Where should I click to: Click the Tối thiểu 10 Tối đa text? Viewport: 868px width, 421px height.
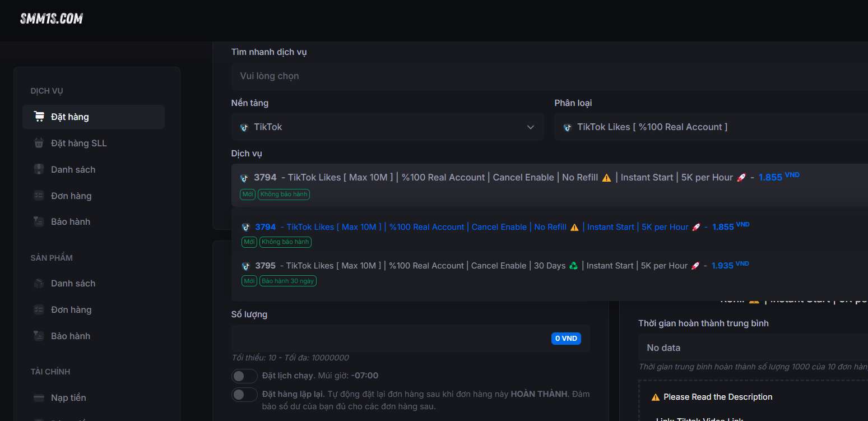[290, 358]
